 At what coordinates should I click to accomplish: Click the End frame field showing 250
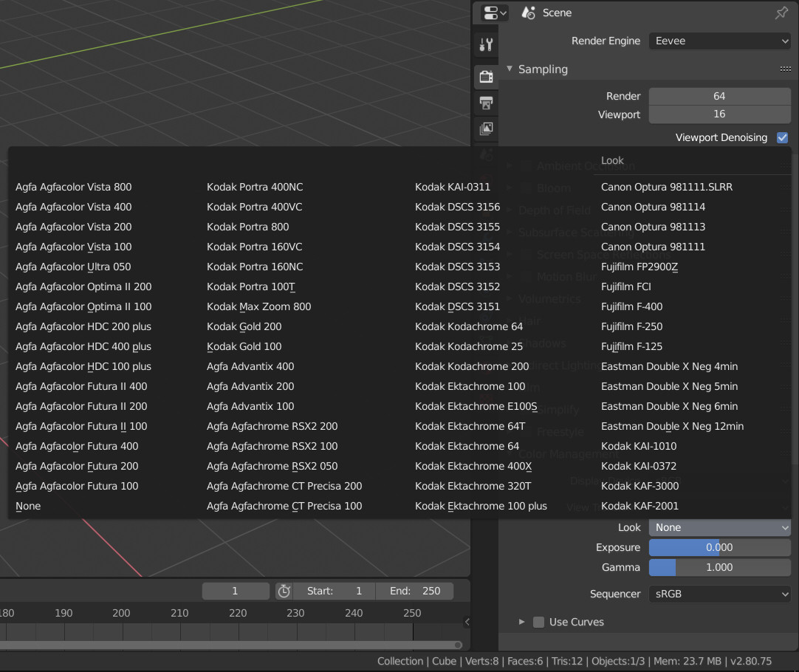(415, 591)
